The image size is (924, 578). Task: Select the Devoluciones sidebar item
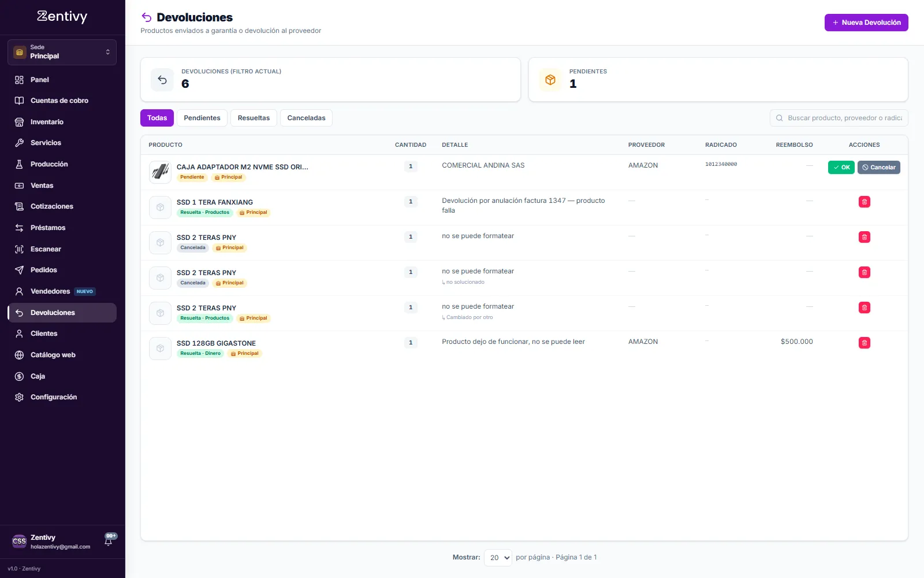point(62,313)
